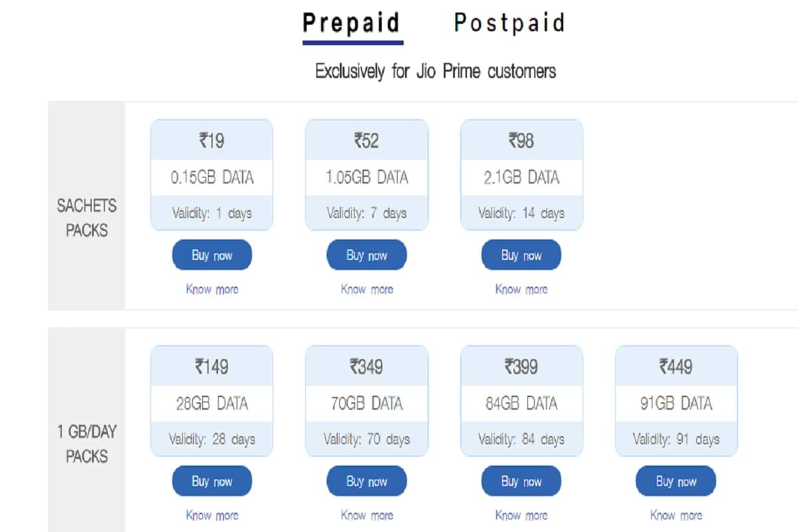Know more about the ₹149 plan
Image resolution: width=798 pixels, height=532 pixels.
pos(211,515)
